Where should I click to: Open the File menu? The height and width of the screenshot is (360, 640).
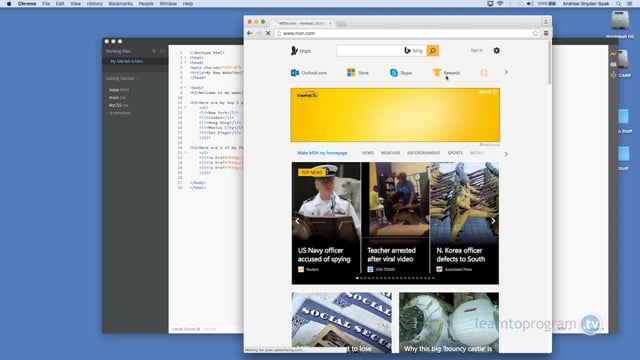46,4
